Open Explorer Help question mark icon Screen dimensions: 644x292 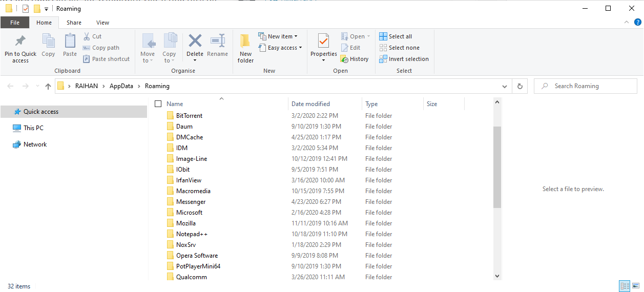pyautogui.click(x=637, y=23)
